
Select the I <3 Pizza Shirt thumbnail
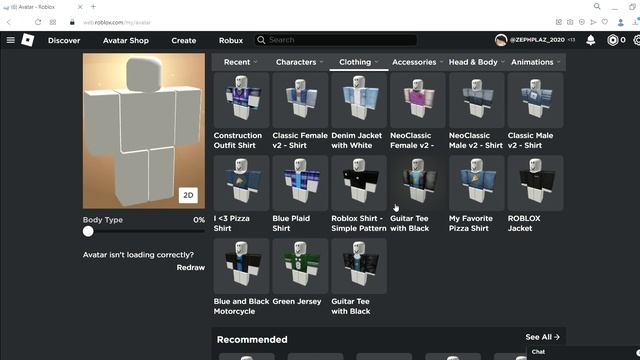[241, 183]
